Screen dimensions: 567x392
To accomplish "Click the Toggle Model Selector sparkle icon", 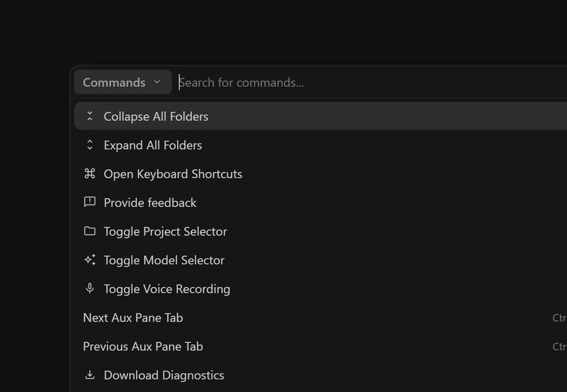I will click(x=89, y=260).
